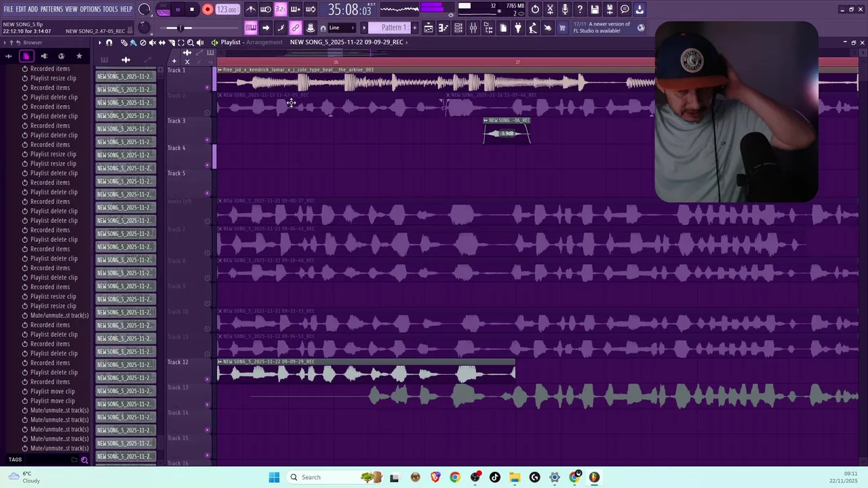Toggle loop recording
This screenshot has height=488, width=868.
(x=310, y=9)
